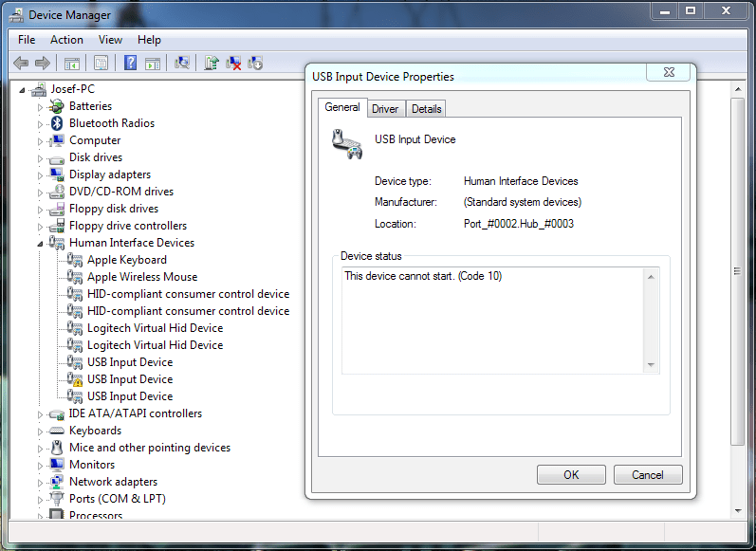Click Device Manager scrollbar down arrow
The height and width of the screenshot is (551, 756).
[738, 510]
